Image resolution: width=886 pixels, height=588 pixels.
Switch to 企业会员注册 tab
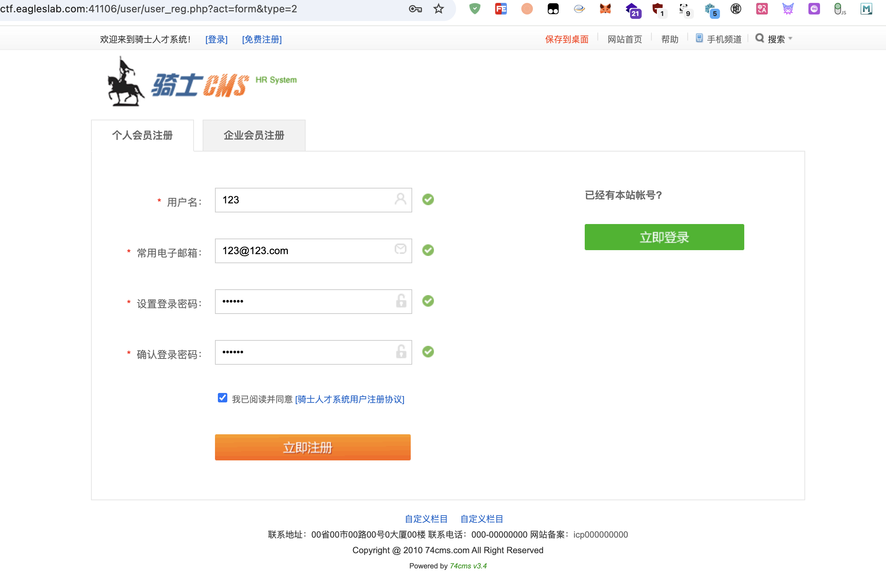[x=254, y=135]
